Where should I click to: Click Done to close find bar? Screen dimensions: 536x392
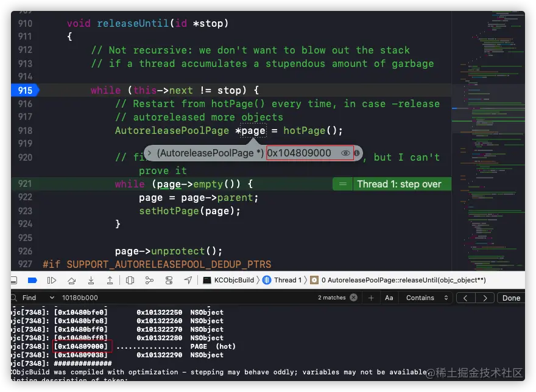pyautogui.click(x=511, y=298)
